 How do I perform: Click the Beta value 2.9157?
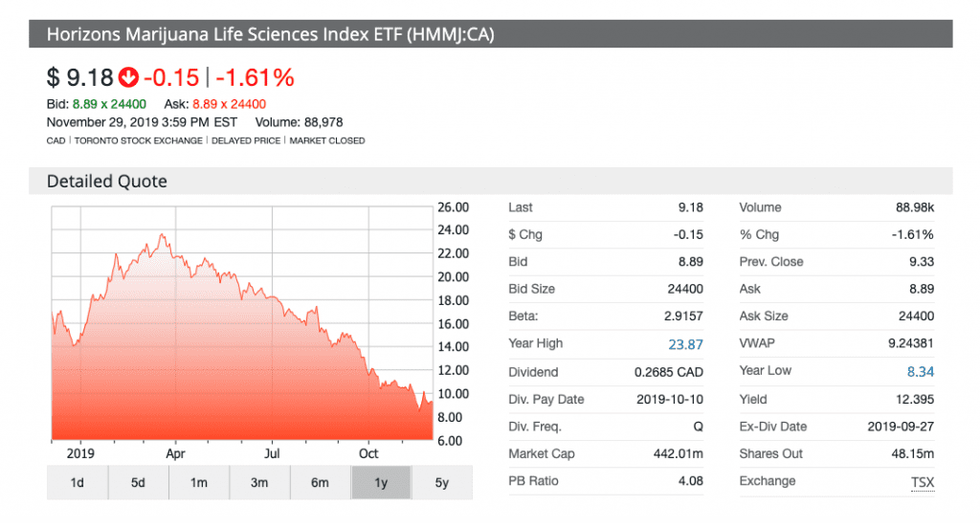point(681,316)
